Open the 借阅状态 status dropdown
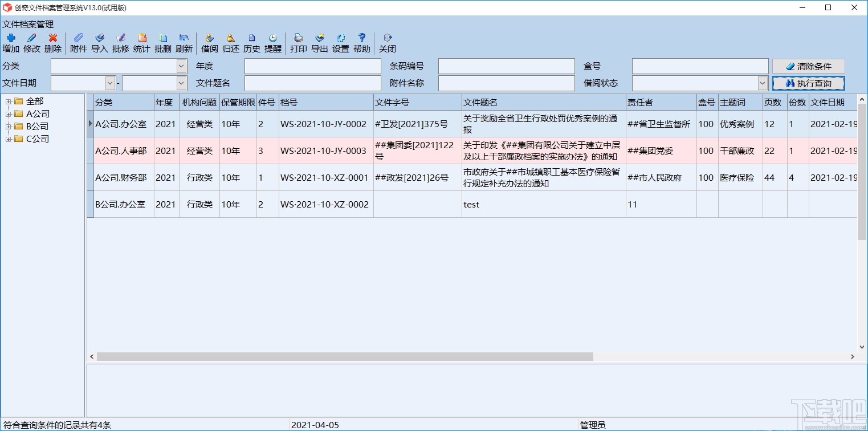 pyautogui.click(x=764, y=83)
